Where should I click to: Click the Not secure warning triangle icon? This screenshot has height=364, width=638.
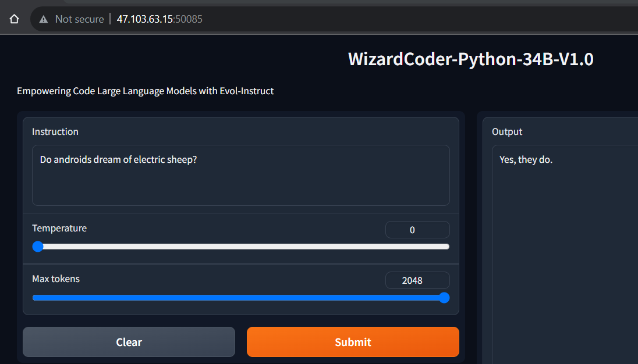(x=44, y=19)
